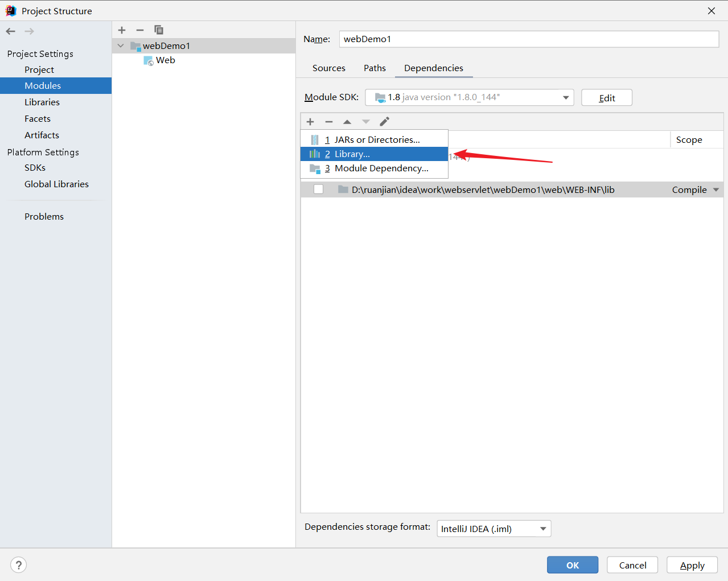Open Global Libraries page

56,184
